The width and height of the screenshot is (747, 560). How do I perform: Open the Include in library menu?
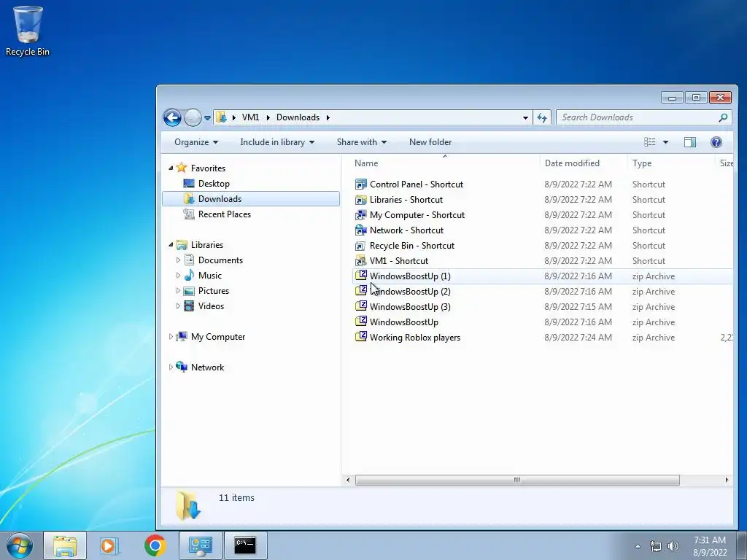(x=276, y=142)
